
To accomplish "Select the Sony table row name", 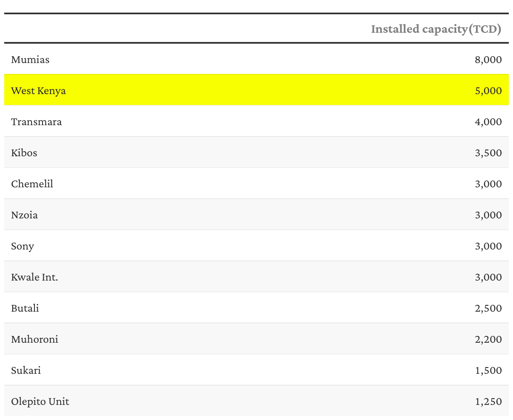I will click(x=23, y=246).
